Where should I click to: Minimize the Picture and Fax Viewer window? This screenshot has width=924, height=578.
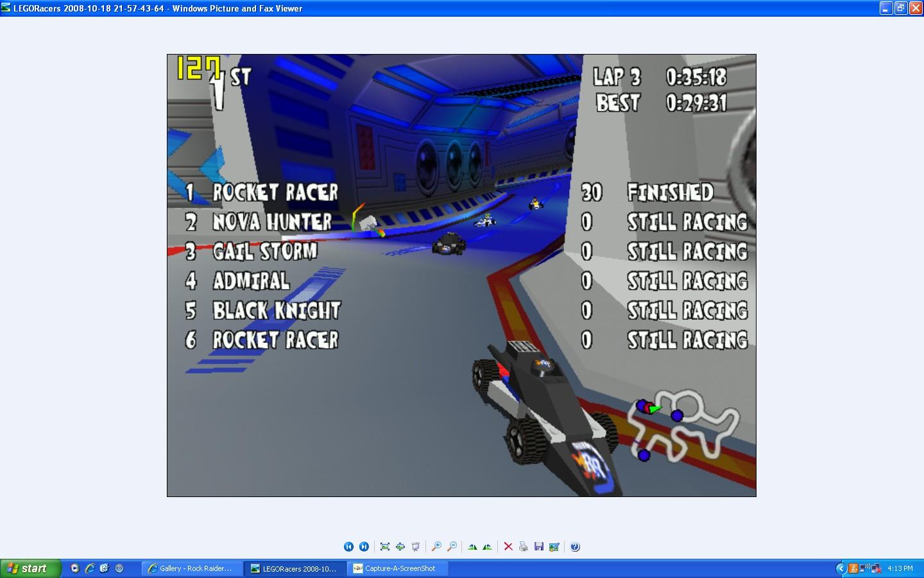(886, 8)
